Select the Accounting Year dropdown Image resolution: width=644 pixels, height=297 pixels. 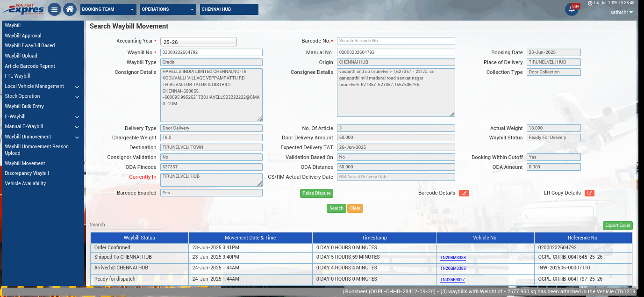(x=198, y=42)
